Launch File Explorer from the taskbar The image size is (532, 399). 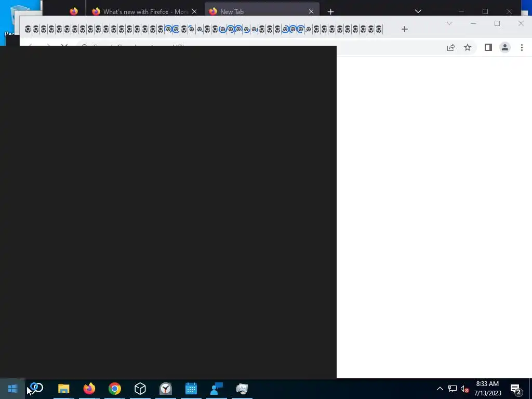(x=64, y=389)
